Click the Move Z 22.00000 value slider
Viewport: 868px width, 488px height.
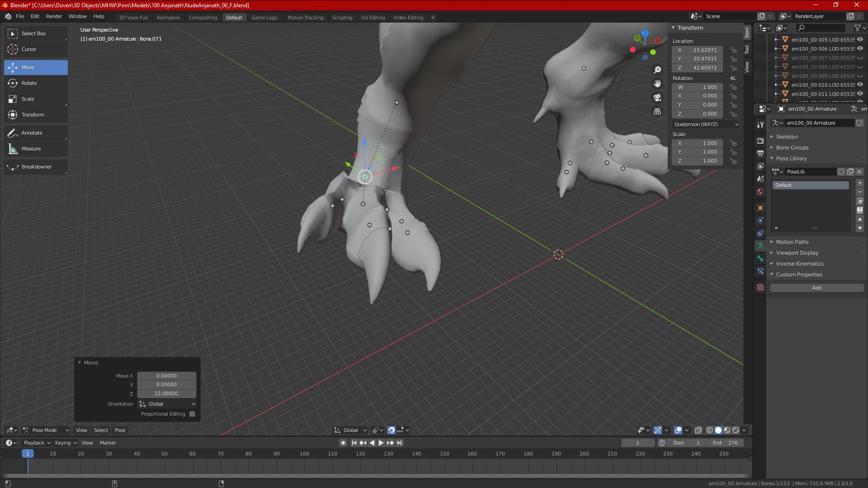coord(167,394)
